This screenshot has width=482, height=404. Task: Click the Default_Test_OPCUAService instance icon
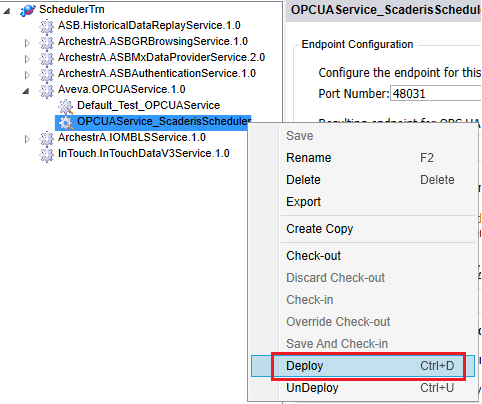tap(66, 106)
